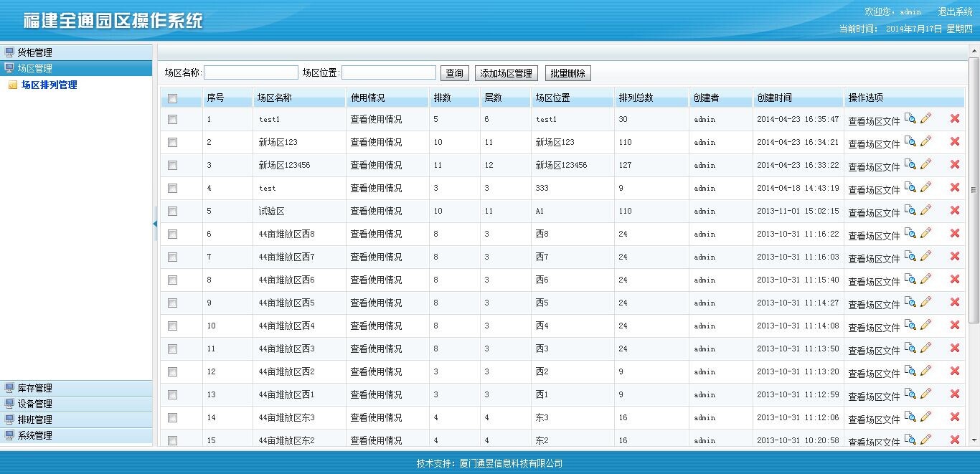Focus the 场区名称 search input field
Viewport: 980px width, 474px height.
pyautogui.click(x=251, y=72)
